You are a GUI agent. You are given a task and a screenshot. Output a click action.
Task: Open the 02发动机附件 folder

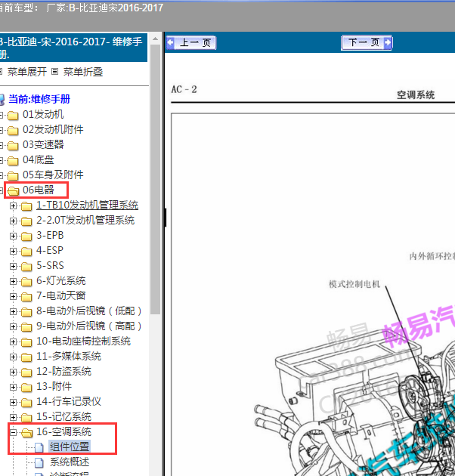coord(53,130)
